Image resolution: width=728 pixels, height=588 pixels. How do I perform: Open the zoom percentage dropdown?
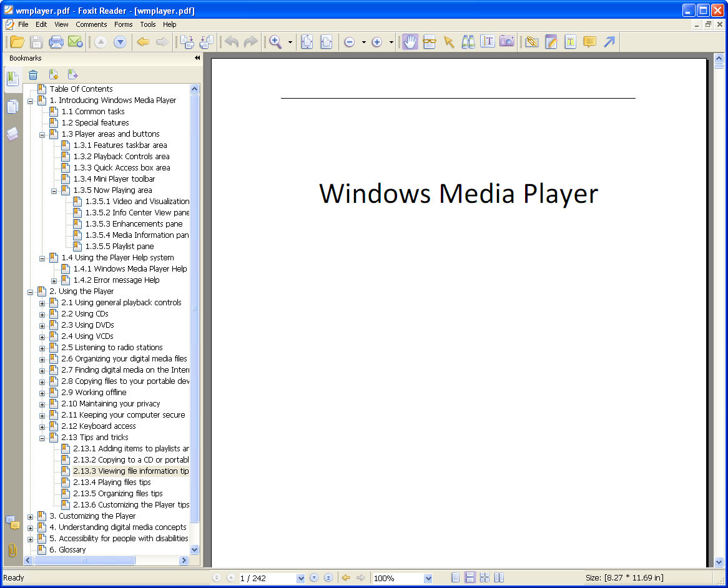point(428,578)
